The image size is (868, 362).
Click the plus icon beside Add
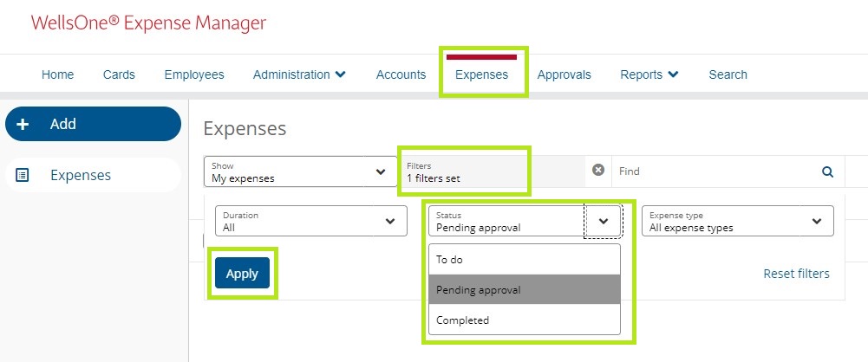click(23, 124)
